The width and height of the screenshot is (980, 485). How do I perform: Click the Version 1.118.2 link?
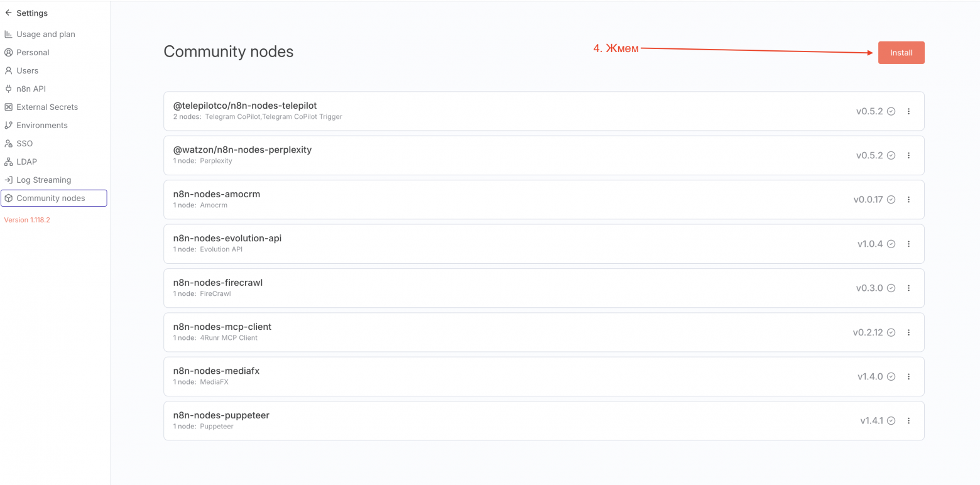[27, 221]
